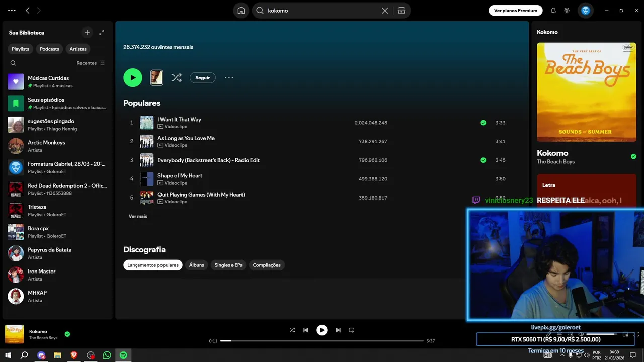Seek within the song progress bar
This screenshot has height=362, width=644.
click(322, 341)
